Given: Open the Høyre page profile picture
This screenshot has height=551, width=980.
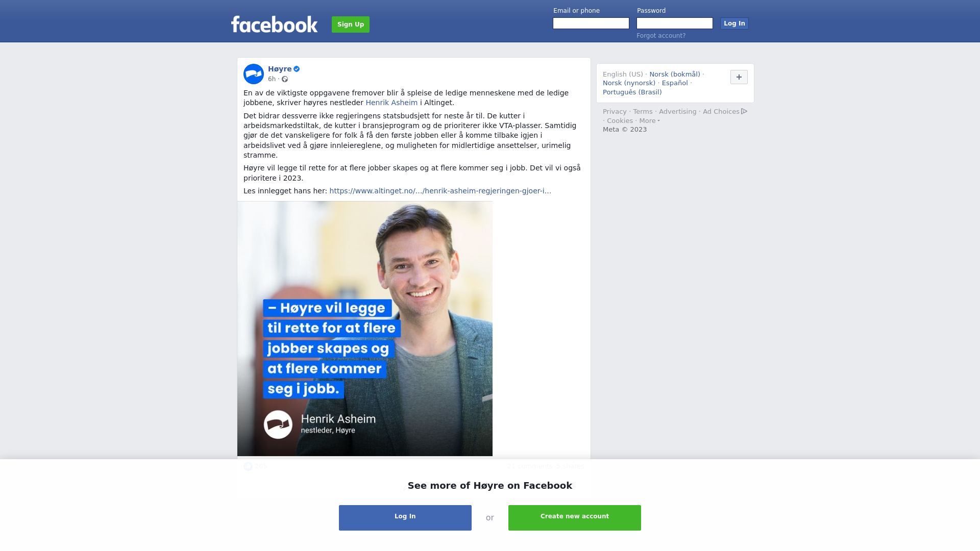Looking at the screenshot, I should (254, 74).
